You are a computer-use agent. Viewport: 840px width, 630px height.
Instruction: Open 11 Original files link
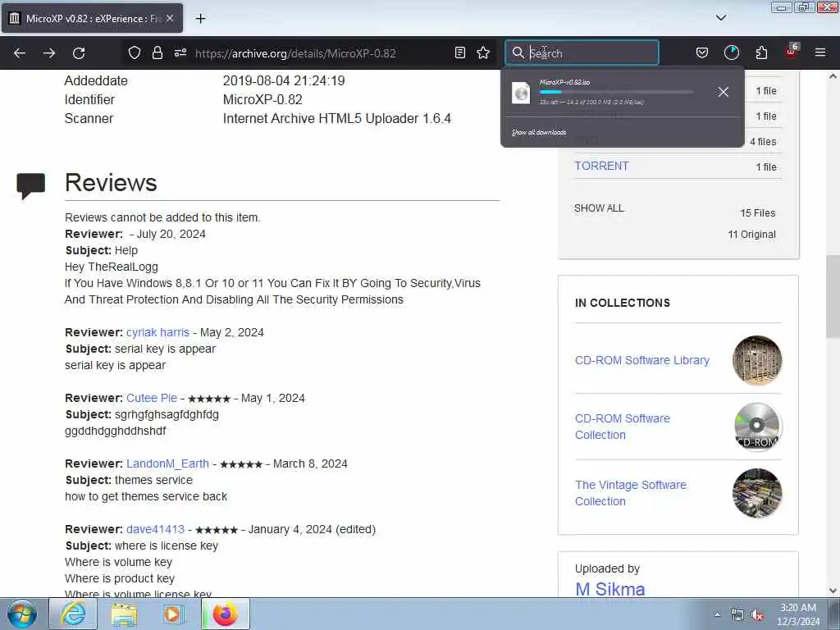pos(751,235)
